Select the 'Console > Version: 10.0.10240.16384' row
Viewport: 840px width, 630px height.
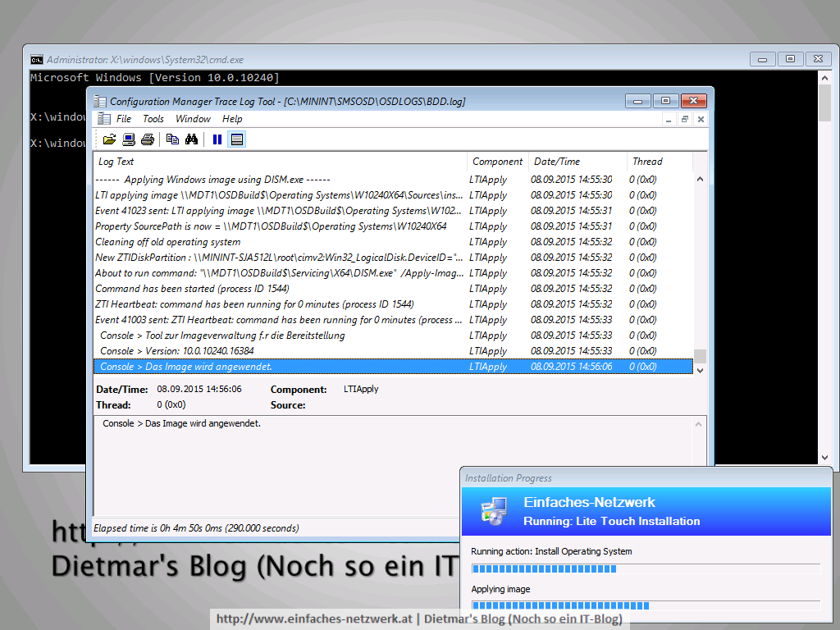tap(393, 351)
